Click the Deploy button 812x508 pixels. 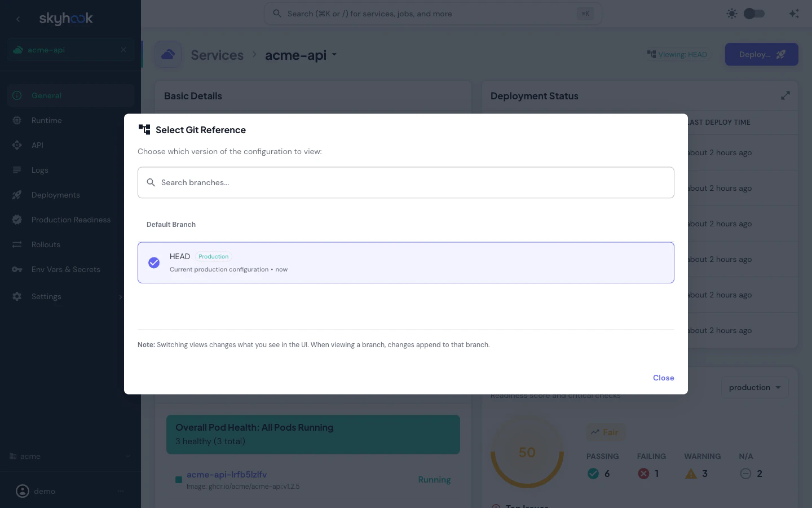point(761,55)
